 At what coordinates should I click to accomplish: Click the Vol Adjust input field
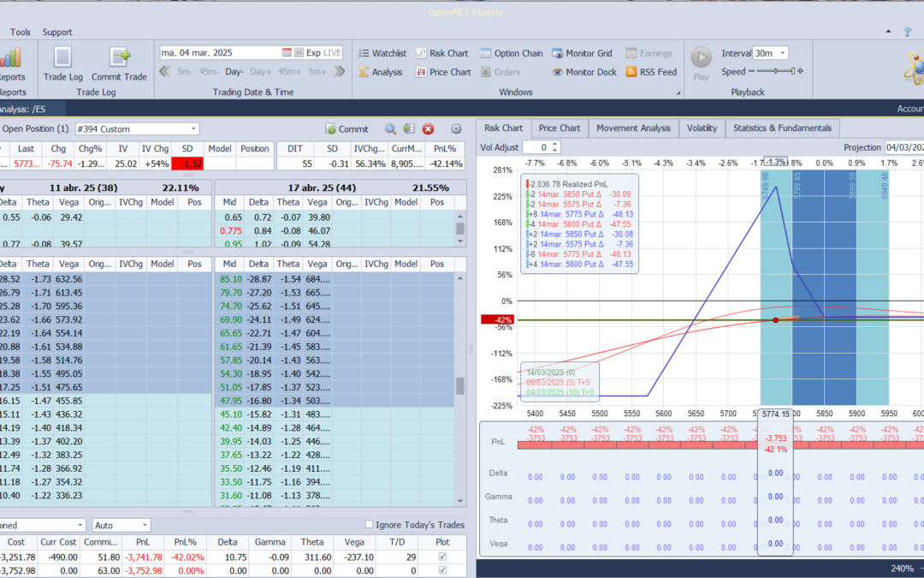(536, 147)
